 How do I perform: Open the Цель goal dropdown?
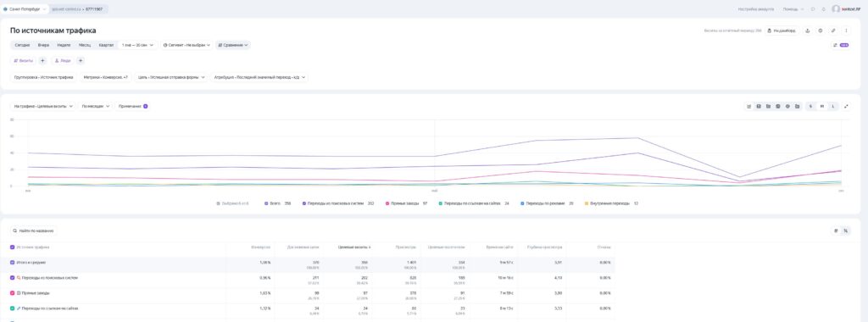click(x=170, y=77)
